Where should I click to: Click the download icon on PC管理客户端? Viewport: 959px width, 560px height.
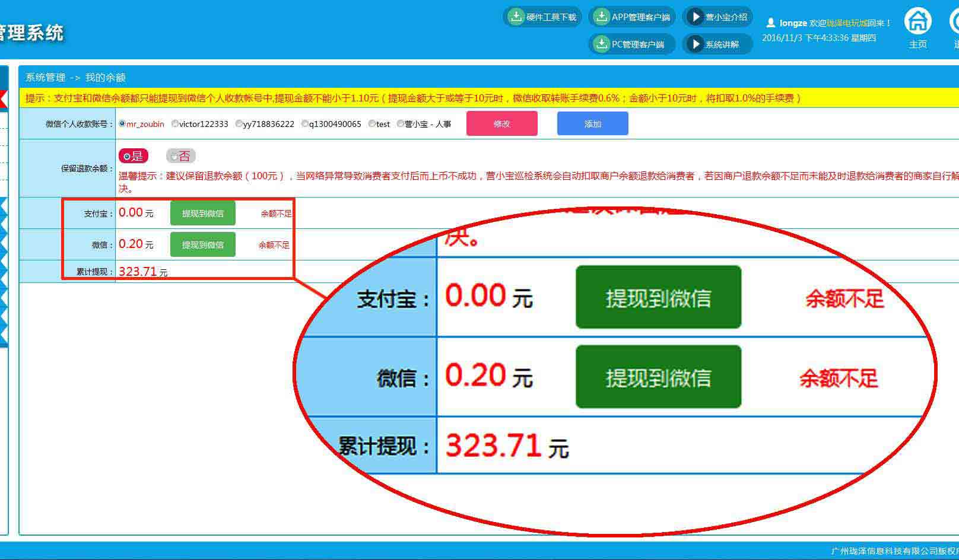coord(602,44)
